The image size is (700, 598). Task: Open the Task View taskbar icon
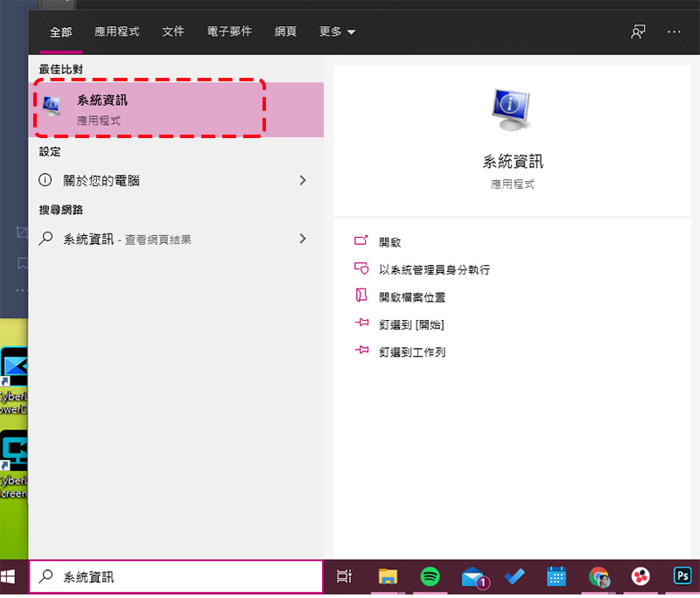pyautogui.click(x=344, y=577)
